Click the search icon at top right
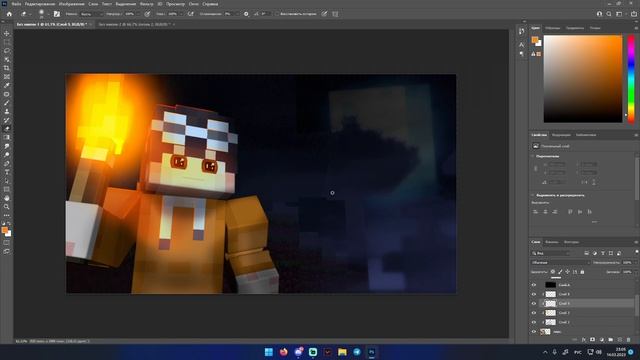The height and width of the screenshot is (360, 640). (609, 14)
